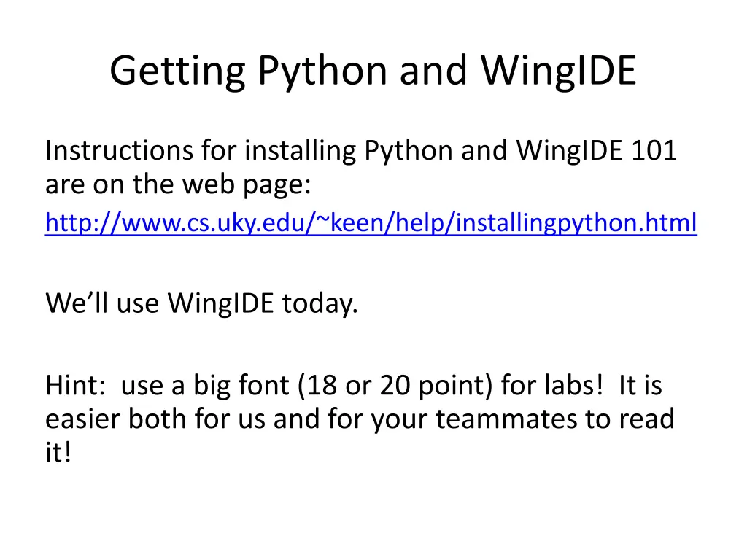Click the final "it!" text

pyautogui.click(x=59, y=452)
